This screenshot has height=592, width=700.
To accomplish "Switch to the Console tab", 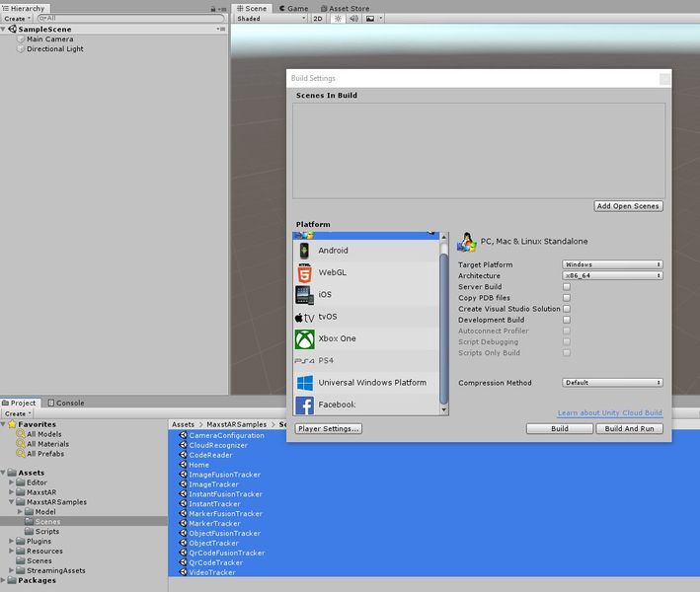I will pyautogui.click(x=65, y=403).
